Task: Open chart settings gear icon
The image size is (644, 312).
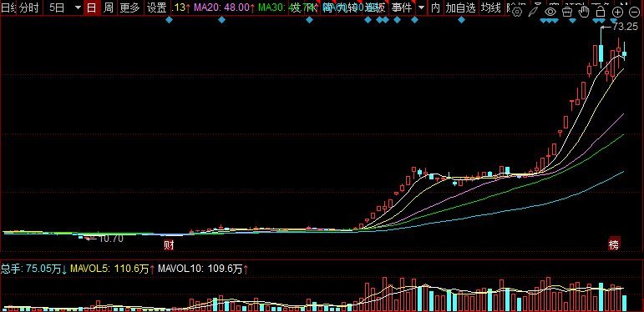Action: pos(517,12)
